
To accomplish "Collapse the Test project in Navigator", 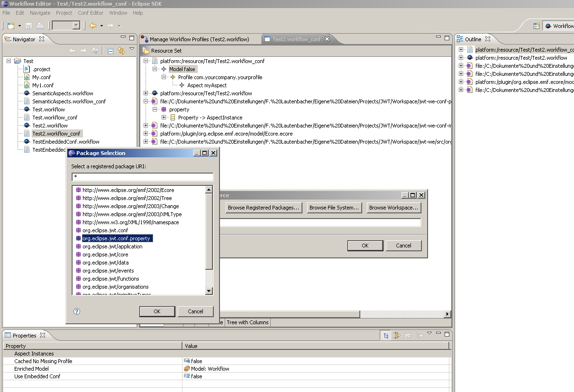I will [9, 61].
